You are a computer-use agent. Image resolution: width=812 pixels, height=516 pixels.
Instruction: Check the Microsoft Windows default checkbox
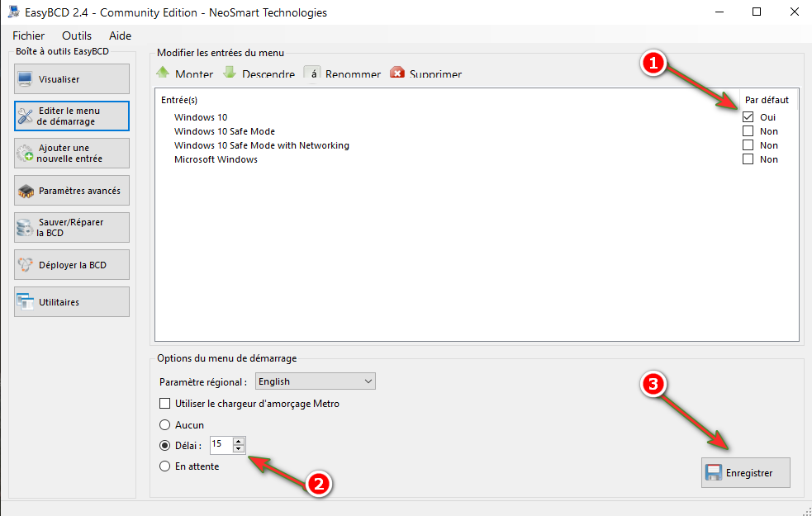tap(748, 159)
